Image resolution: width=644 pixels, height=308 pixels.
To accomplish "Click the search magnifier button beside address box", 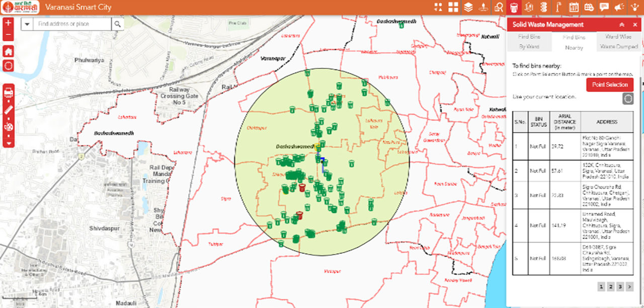I will [x=117, y=24].
